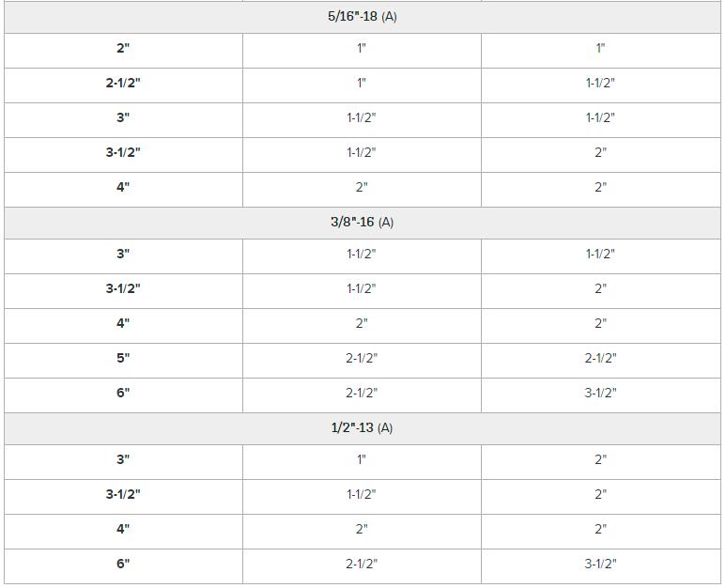
Task: Click the 4" row label under 5/16"-18
Action: [123, 187]
